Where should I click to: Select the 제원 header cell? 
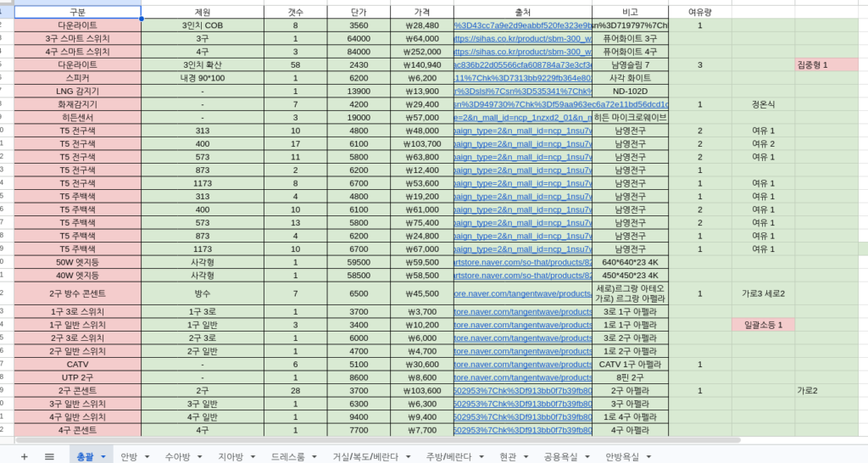coord(203,12)
